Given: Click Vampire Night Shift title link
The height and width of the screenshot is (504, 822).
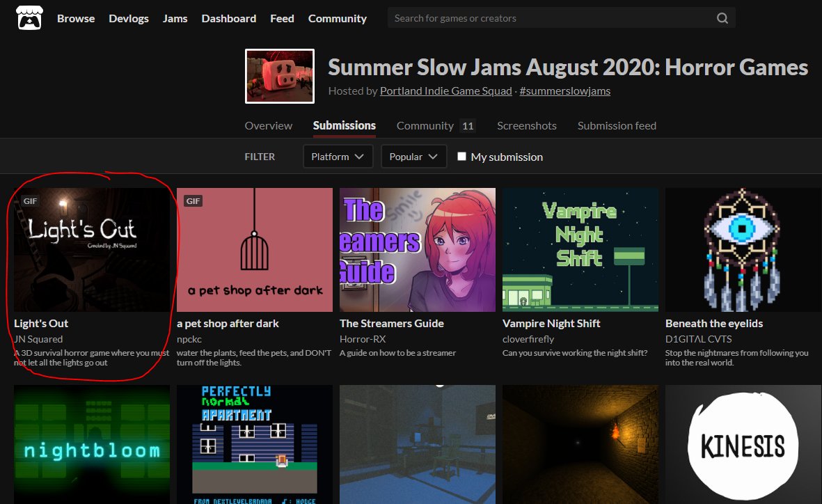Looking at the screenshot, I should click(551, 324).
